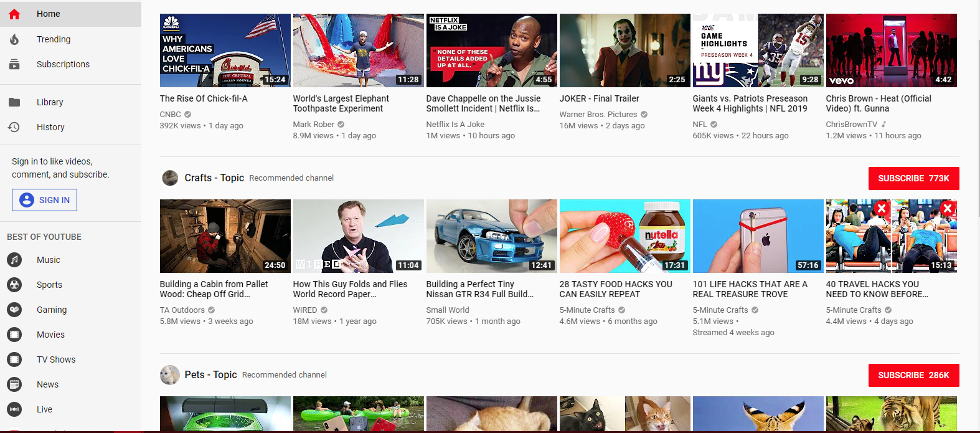980x433 pixels.
Task: Subscribe to Pets - Topic channel
Action: click(x=913, y=375)
